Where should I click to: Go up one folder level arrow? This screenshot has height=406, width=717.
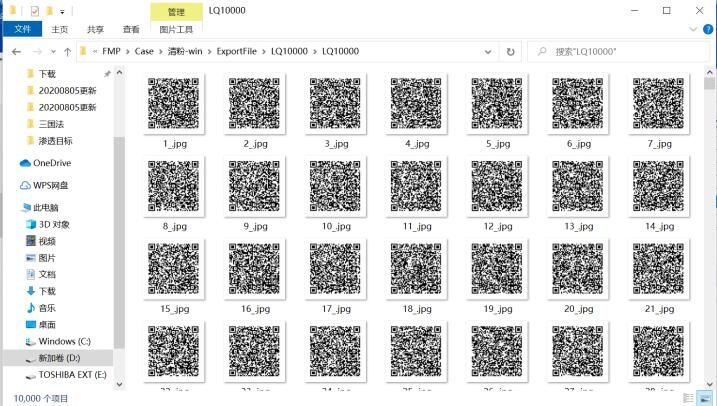point(68,52)
